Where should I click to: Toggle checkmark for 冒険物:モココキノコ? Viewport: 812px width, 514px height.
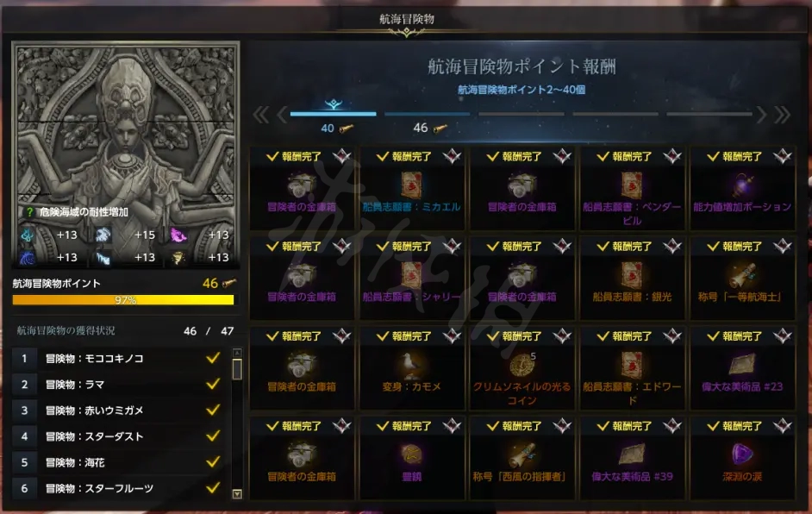click(213, 358)
